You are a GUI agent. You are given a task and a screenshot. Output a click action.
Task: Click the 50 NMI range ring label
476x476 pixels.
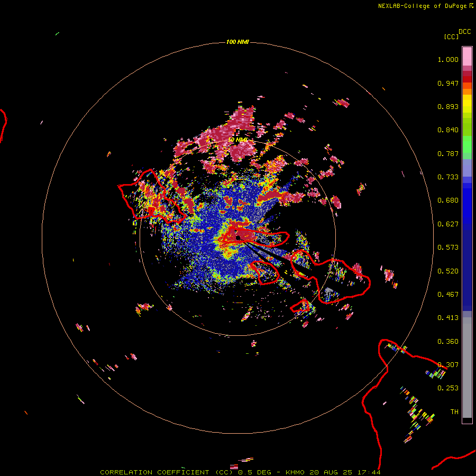coord(237,140)
